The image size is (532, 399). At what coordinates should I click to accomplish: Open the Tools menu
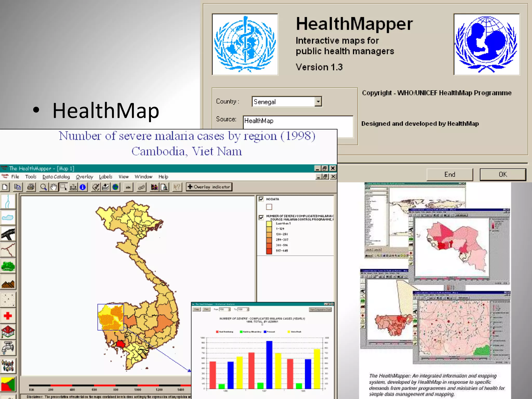[x=31, y=177]
